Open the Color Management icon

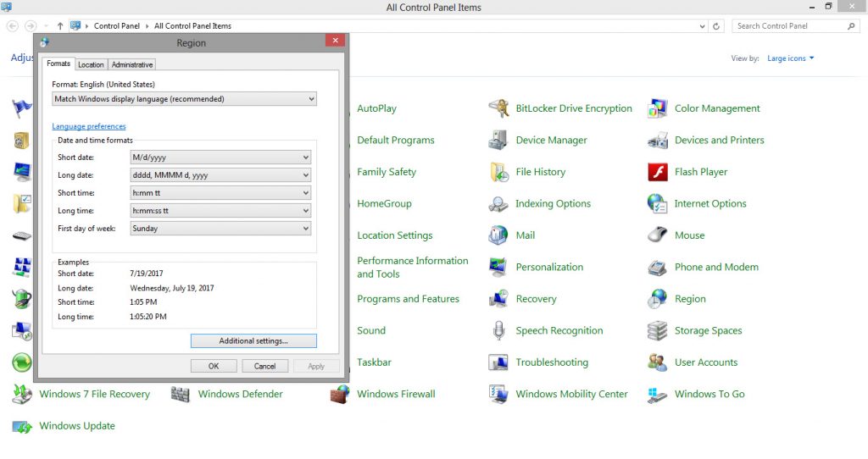point(658,108)
